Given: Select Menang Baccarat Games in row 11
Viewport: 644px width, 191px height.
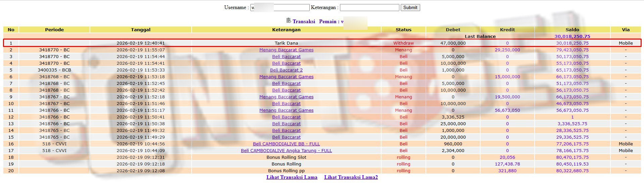Looking at the screenshot, I should coord(286,110).
